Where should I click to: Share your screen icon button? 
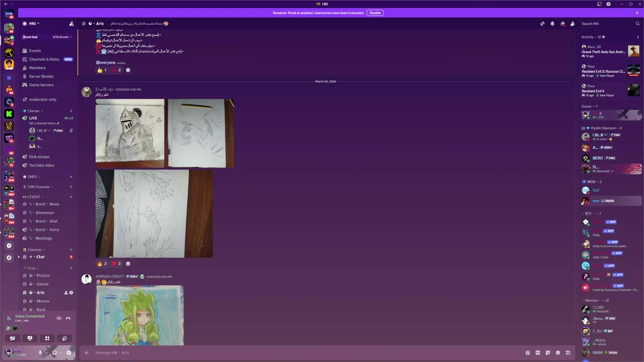pos(30,338)
